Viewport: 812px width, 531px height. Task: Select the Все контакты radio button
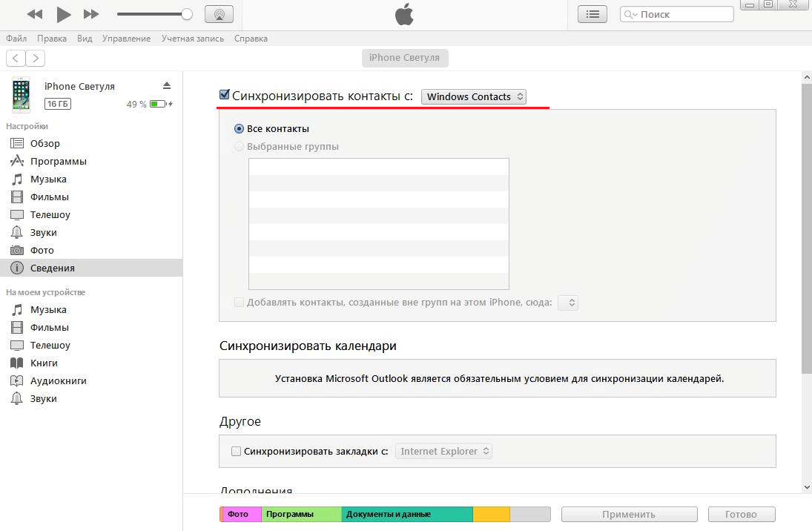tap(239, 128)
